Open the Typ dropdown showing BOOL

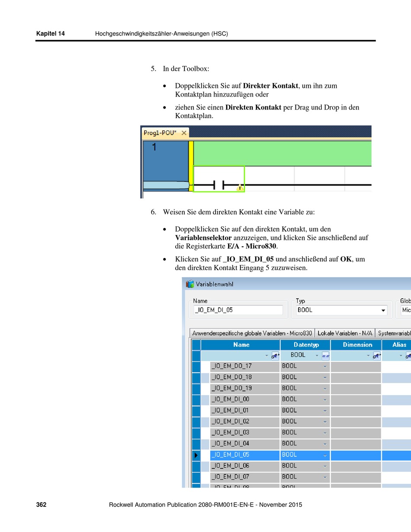click(383, 310)
